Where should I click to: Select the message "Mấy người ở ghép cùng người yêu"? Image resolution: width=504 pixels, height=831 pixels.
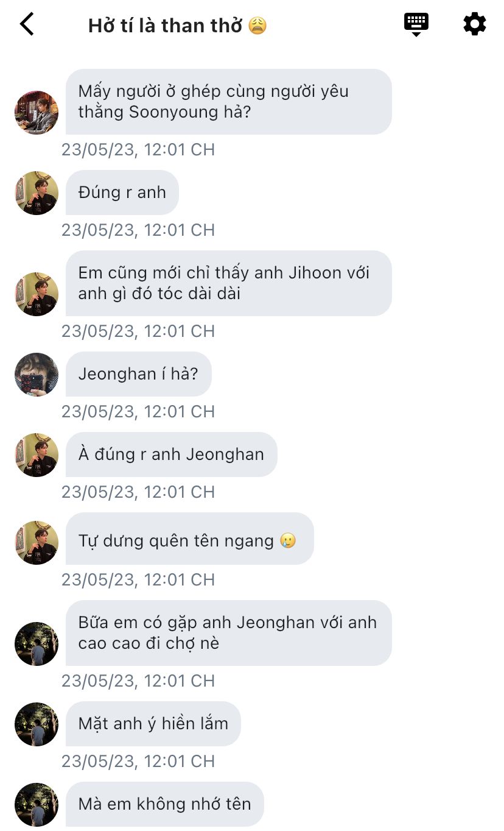click(229, 102)
